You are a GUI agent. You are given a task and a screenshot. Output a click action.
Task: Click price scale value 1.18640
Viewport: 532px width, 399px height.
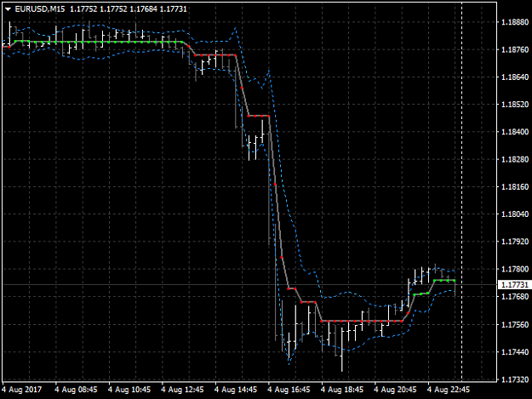(x=515, y=77)
